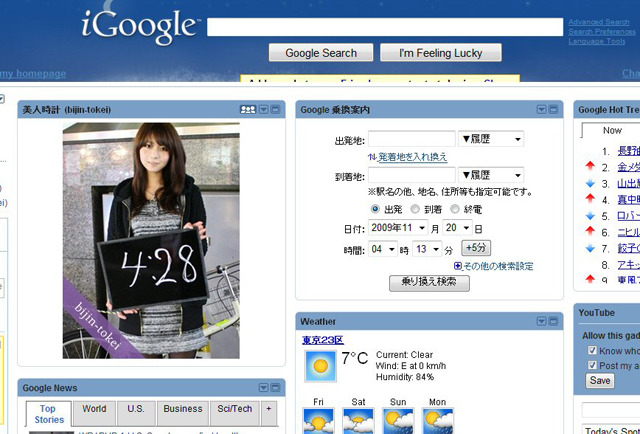This screenshot has width=640, height=434.
Task: Click red up arrow beside trend 4
Action: point(590,198)
